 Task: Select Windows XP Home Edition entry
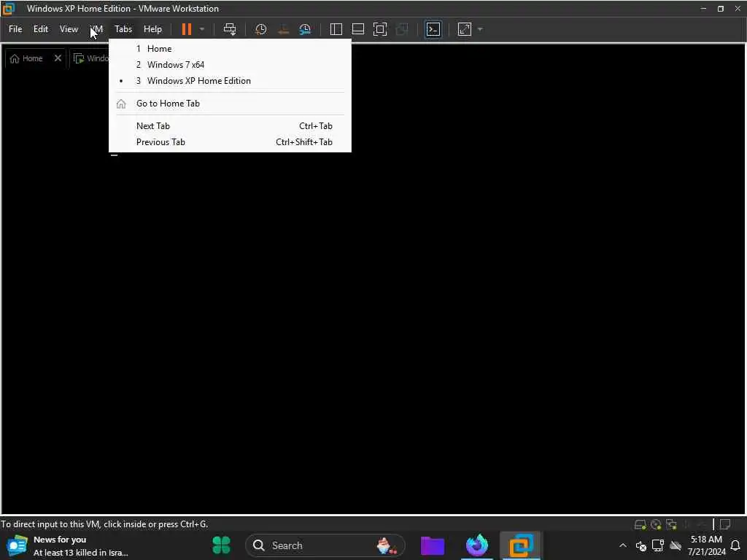230,81
